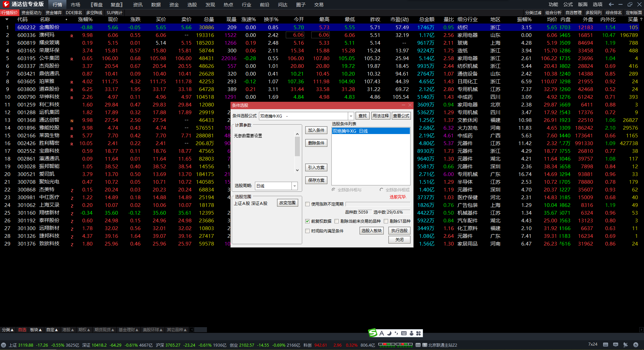This screenshot has height=350, width=644.
Task: Switch to 资金驱动力 tab
Action: point(32,13)
